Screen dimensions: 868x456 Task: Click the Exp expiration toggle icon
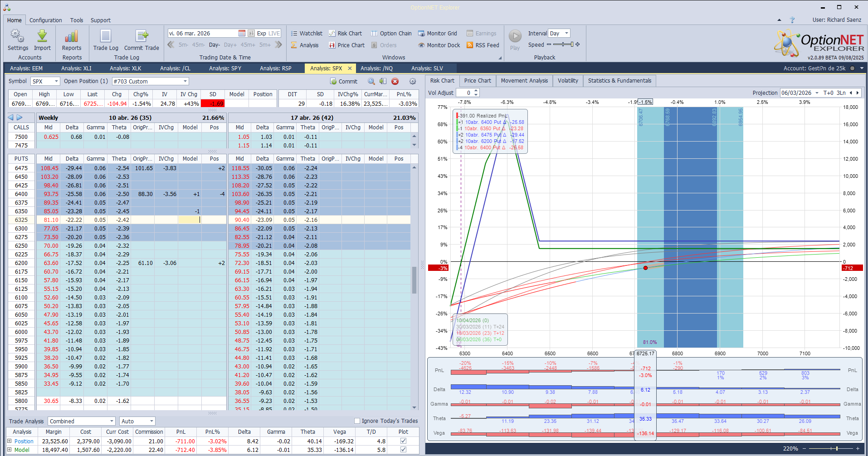point(251,33)
